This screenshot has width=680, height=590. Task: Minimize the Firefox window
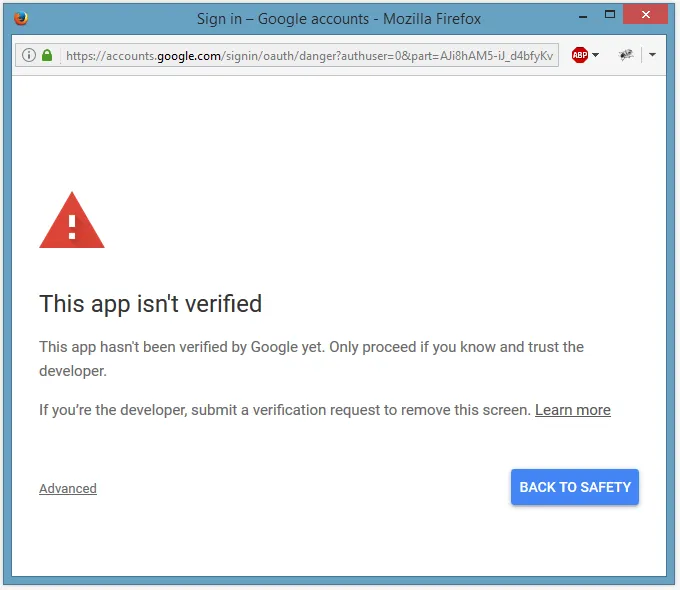[583, 17]
